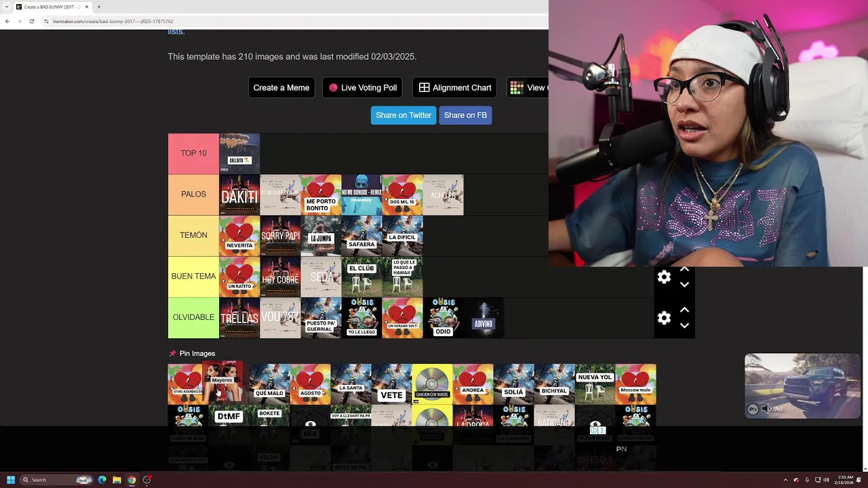Select the NEVERITA image
The image size is (868, 488).
[239, 236]
